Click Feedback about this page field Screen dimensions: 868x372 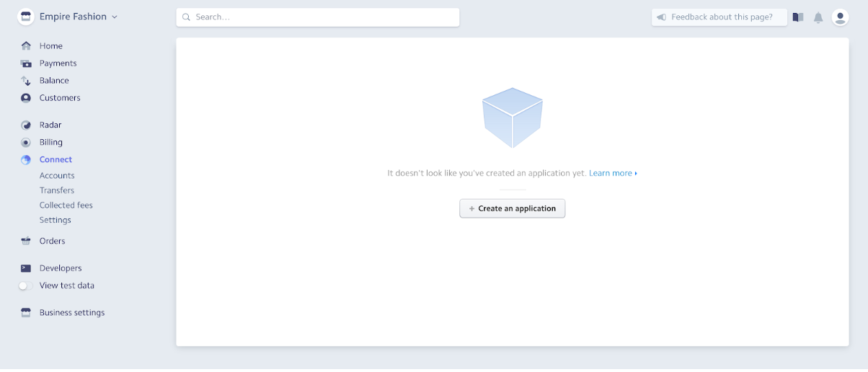pyautogui.click(x=719, y=17)
